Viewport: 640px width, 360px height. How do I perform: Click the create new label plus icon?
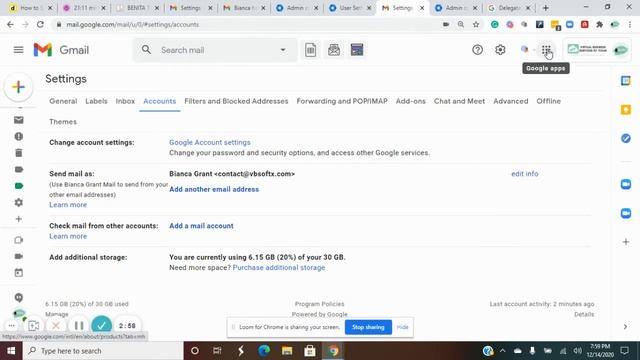tap(19, 219)
